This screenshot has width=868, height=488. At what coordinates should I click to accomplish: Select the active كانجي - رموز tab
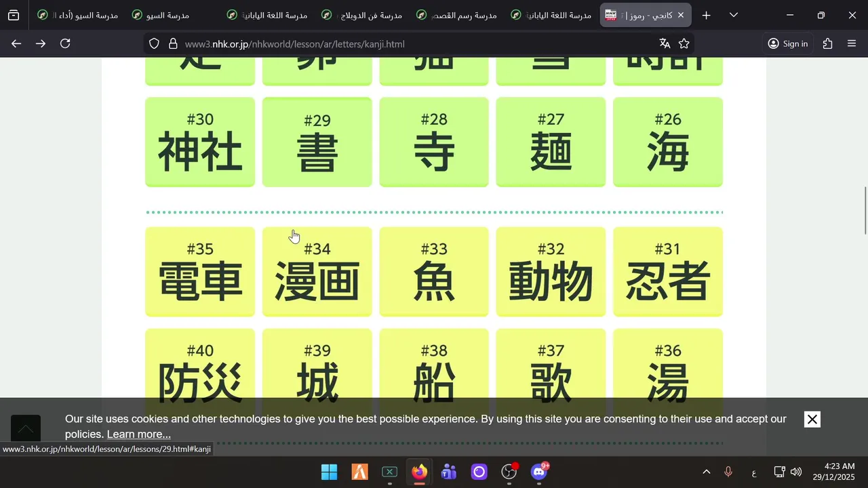tap(646, 15)
